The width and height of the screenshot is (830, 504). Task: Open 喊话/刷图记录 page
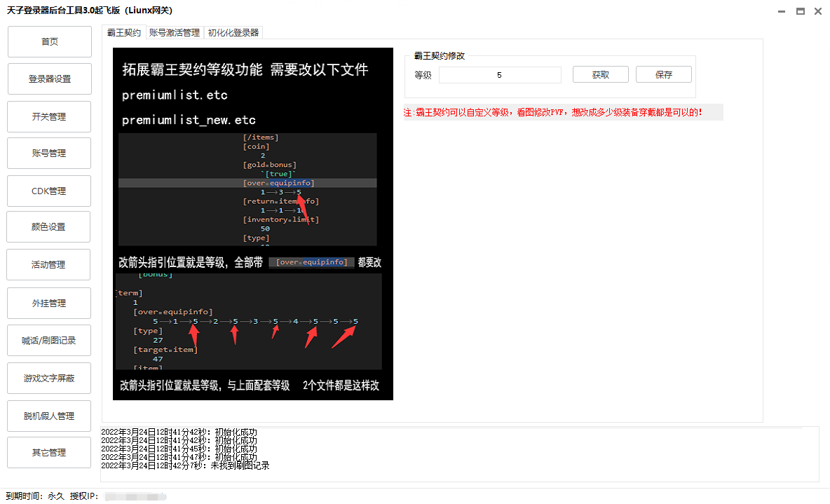point(49,341)
